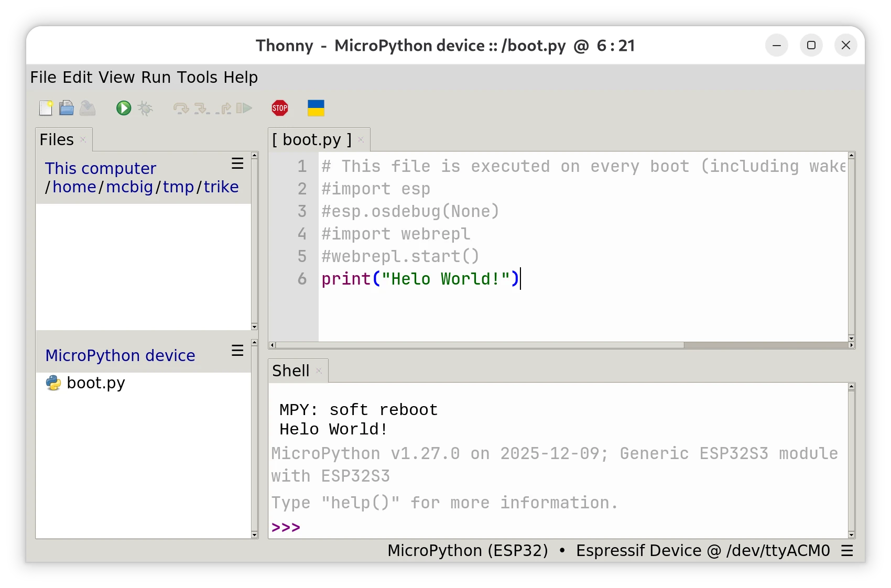Start the debugger with the bug icon
Image resolution: width=891 pixels, height=588 pixels.
pos(145,108)
